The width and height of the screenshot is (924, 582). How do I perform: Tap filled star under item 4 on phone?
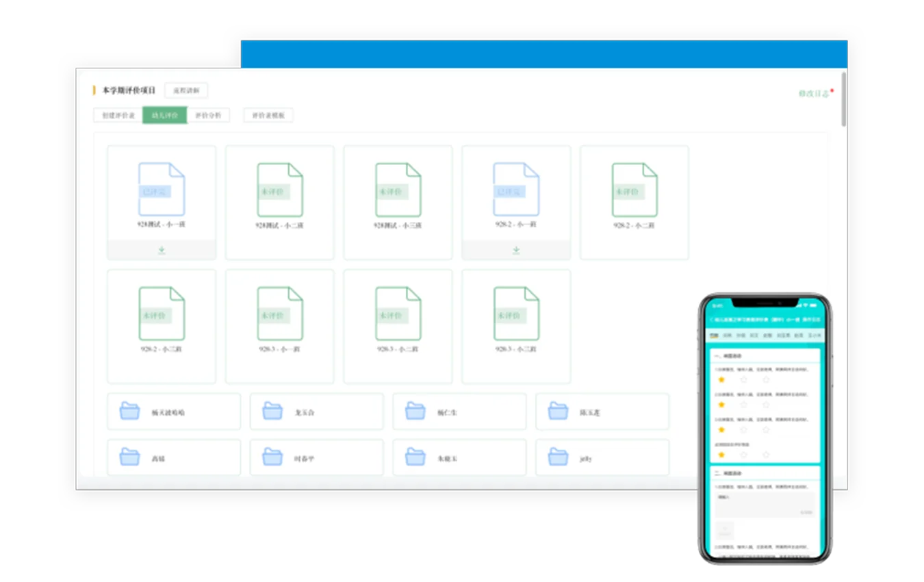pos(721,455)
